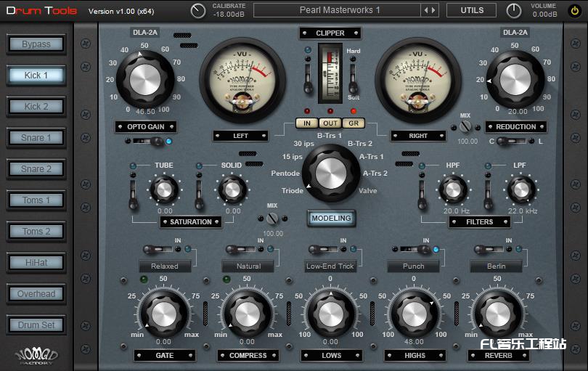Screen dimensions: 588x371
Task: Click the Highs knob
Action: coord(415,314)
